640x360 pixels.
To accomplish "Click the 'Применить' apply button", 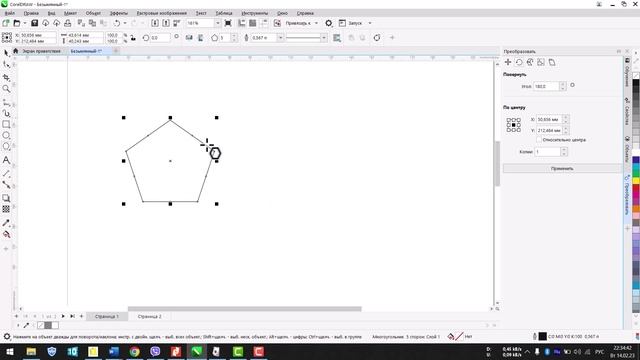I will (562, 168).
